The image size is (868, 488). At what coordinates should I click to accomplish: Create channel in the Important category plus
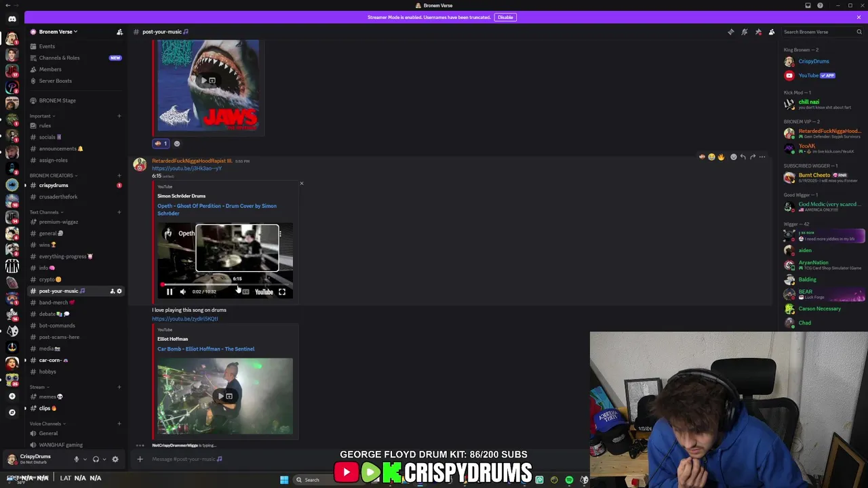pos(119,116)
